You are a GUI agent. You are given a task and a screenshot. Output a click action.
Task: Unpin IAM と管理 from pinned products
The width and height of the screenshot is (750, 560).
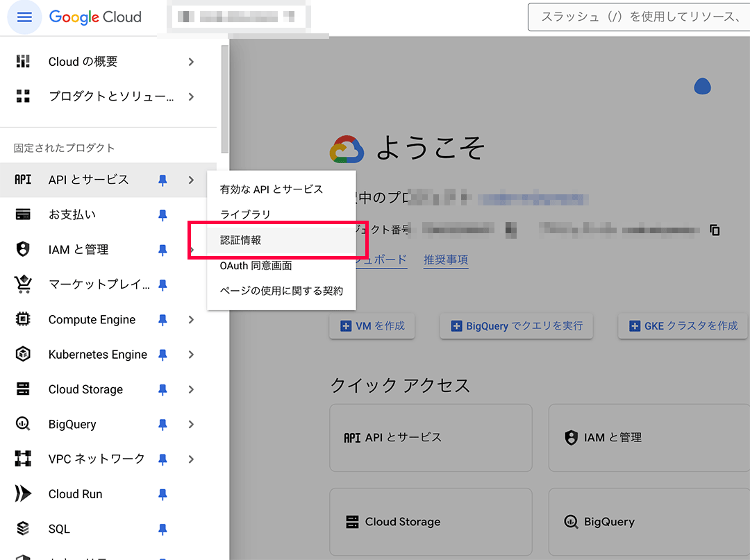[162, 250]
